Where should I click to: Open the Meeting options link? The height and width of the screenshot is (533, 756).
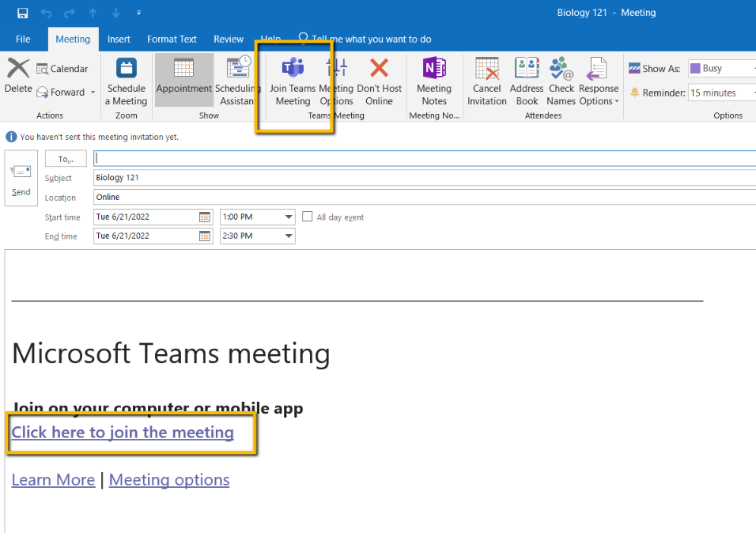tap(169, 480)
